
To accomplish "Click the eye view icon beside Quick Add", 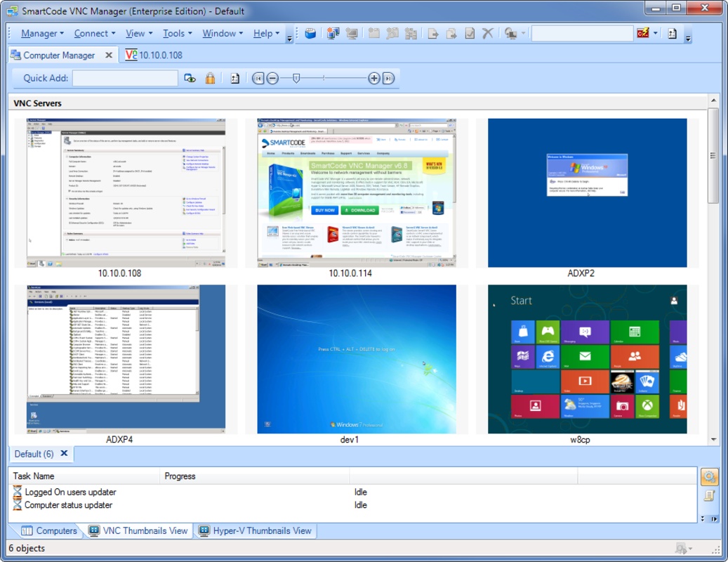I will coord(190,79).
